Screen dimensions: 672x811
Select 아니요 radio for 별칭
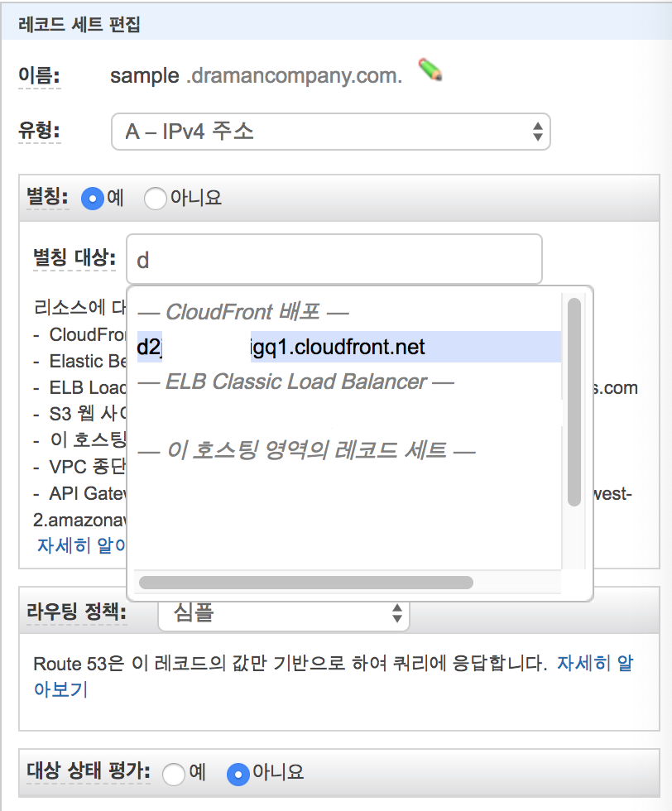[156, 199]
